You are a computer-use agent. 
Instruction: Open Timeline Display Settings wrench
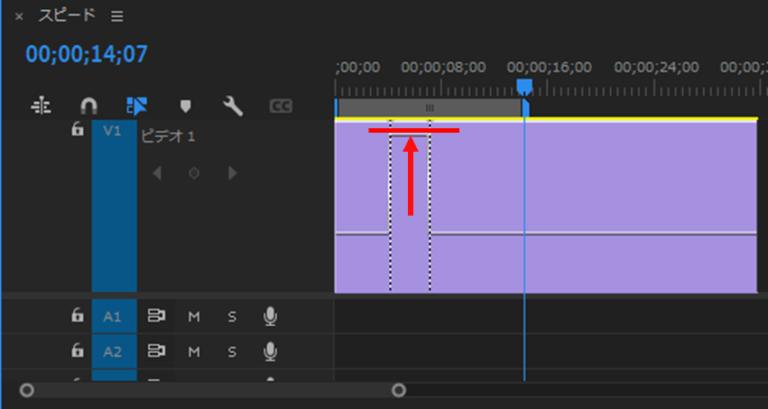point(233,106)
